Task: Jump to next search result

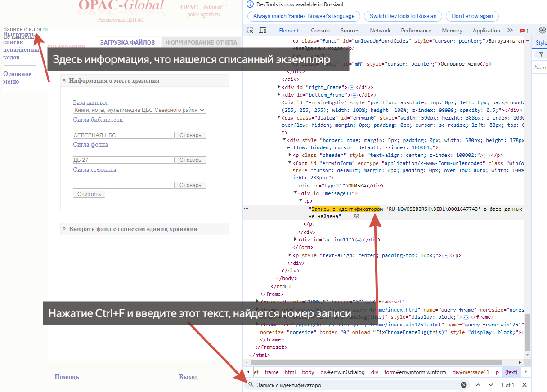Action: pos(491,385)
